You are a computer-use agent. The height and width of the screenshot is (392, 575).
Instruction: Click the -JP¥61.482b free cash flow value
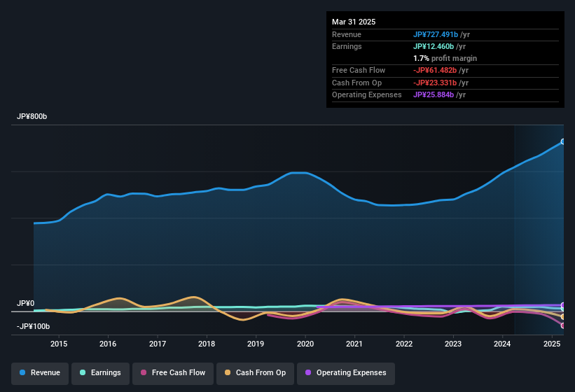point(434,70)
